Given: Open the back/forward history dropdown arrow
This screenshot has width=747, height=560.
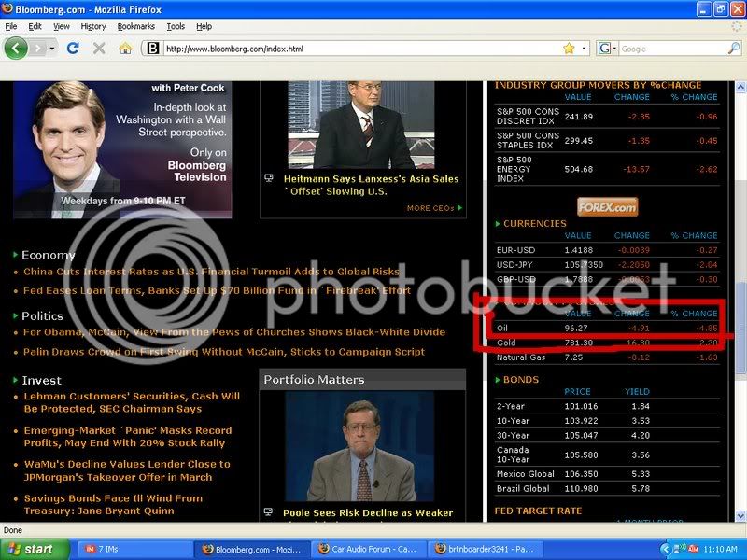Looking at the screenshot, I should pyautogui.click(x=52, y=49).
